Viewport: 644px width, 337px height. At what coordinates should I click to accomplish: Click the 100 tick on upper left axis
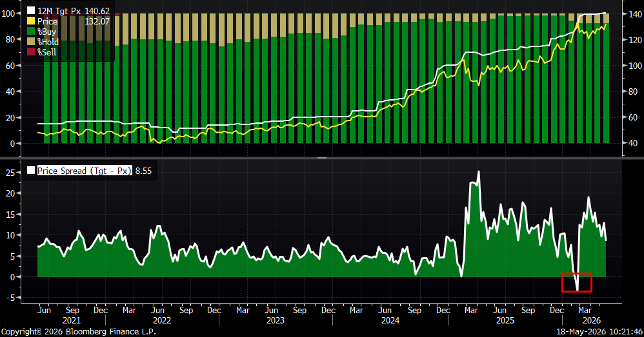point(8,14)
